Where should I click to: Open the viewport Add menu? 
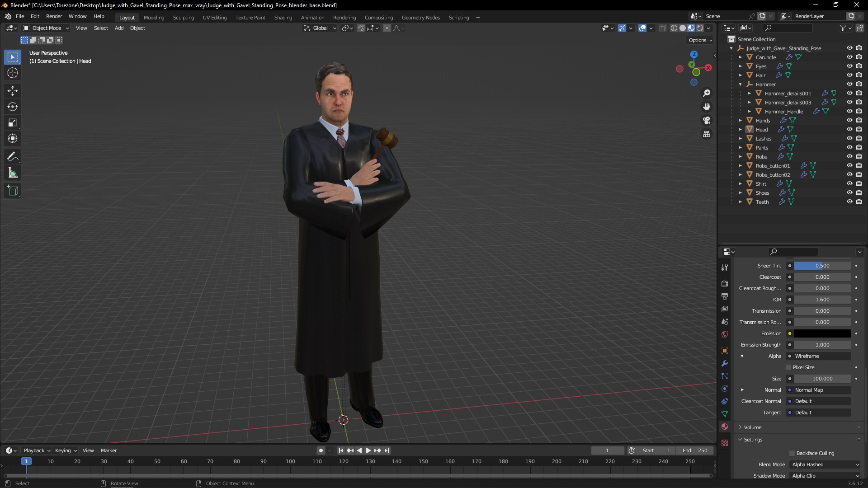119,28
